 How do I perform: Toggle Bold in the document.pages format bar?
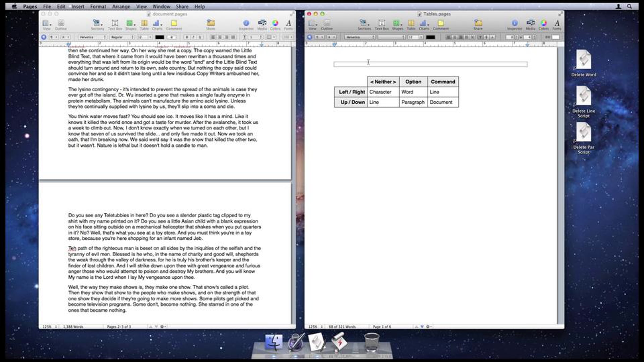coord(187,37)
